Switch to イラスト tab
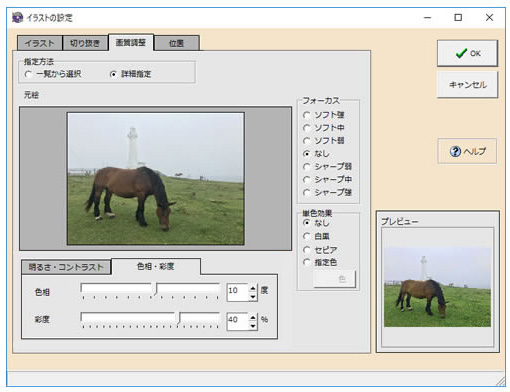The width and height of the screenshot is (510, 392). (39, 43)
